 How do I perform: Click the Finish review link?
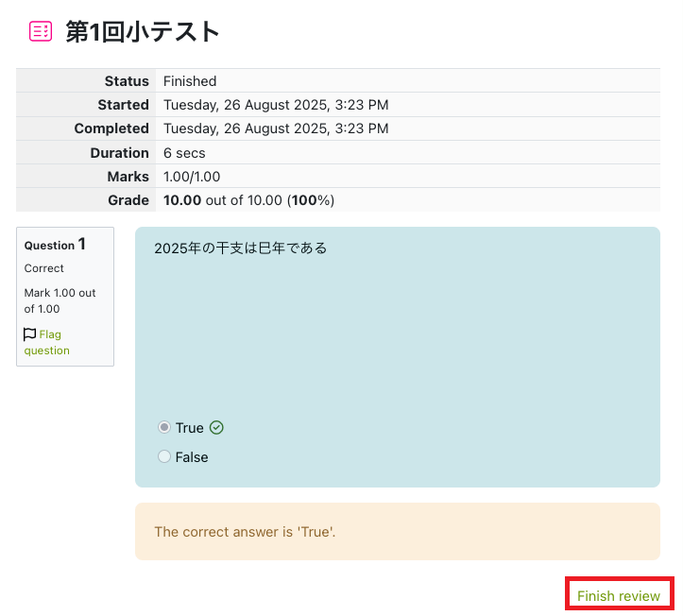[619, 595]
